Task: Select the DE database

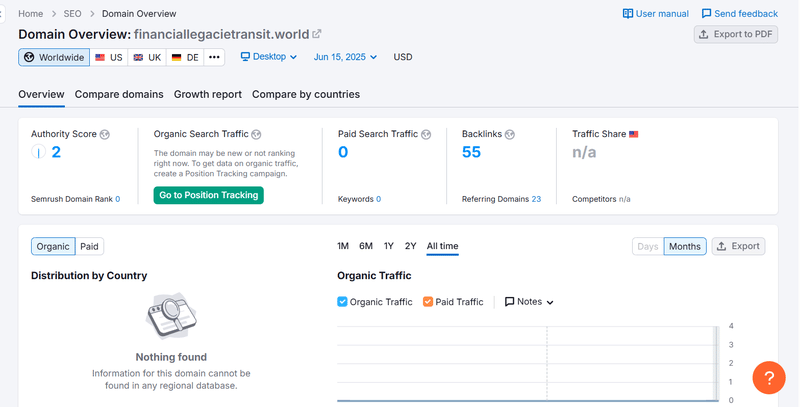Action: tap(185, 57)
